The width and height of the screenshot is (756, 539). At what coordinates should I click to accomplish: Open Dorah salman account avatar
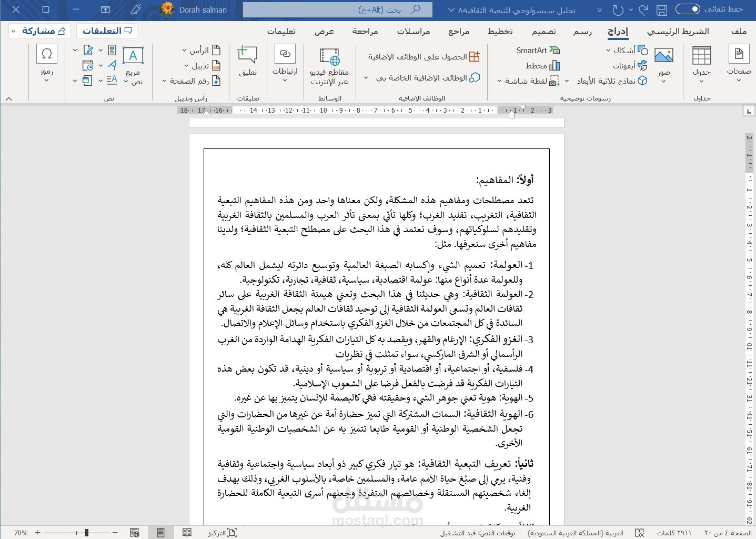click(x=167, y=9)
